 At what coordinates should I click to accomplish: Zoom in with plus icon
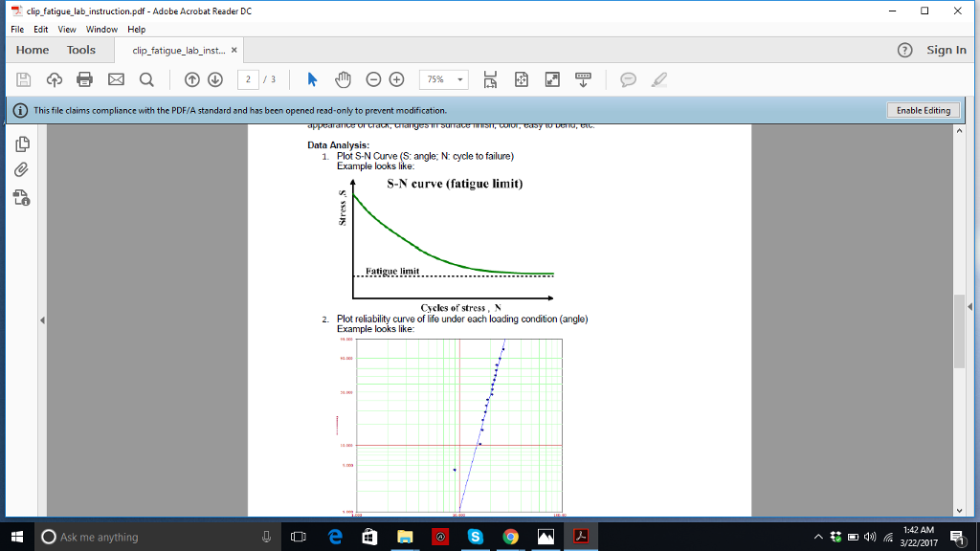pos(395,79)
